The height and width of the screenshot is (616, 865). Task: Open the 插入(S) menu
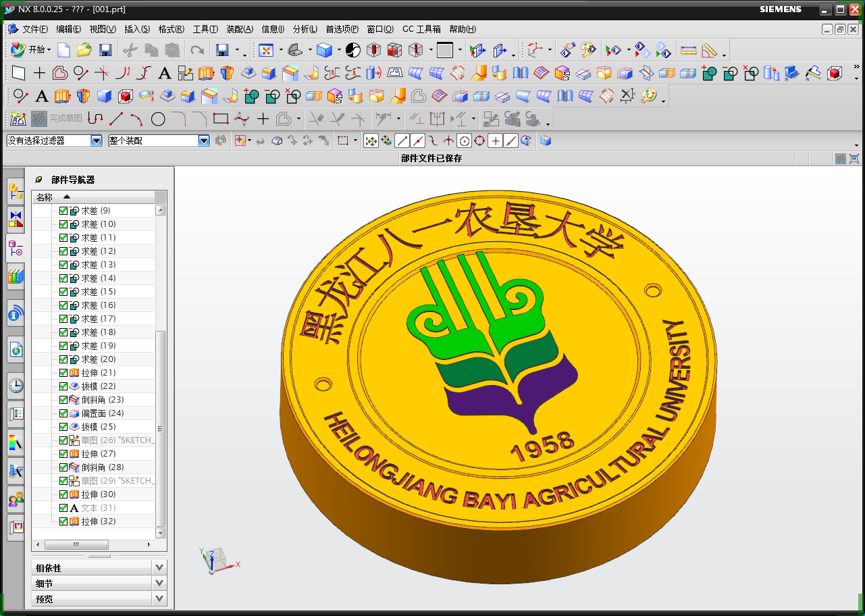(137, 29)
